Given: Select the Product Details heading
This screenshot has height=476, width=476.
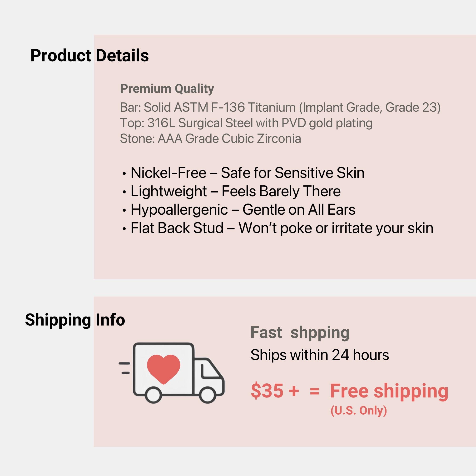Looking at the screenshot, I should point(89,55).
